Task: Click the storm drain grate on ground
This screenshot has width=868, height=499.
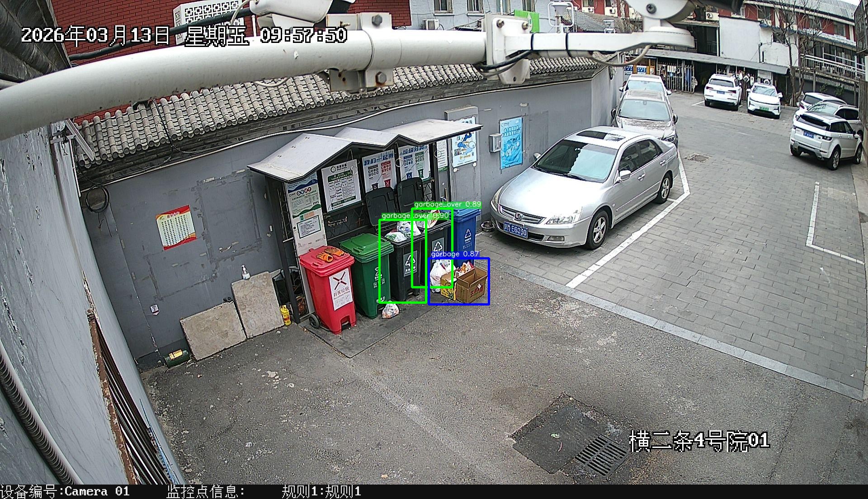Action: click(601, 455)
